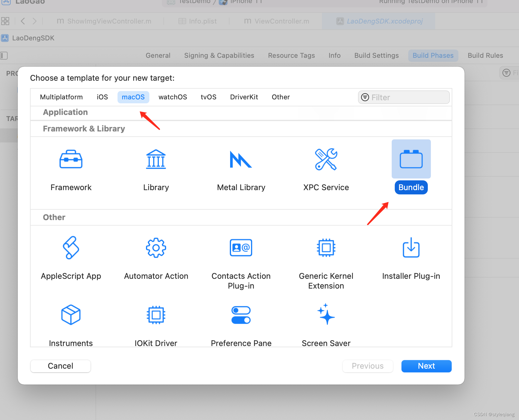Select the Framework template icon

click(71, 159)
